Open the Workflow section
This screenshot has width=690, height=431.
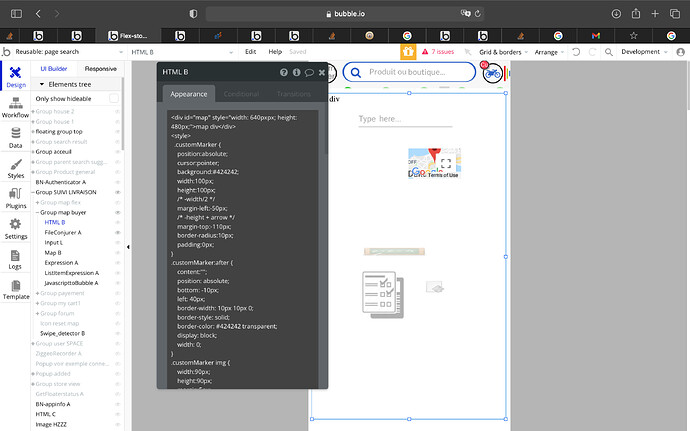(15, 107)
